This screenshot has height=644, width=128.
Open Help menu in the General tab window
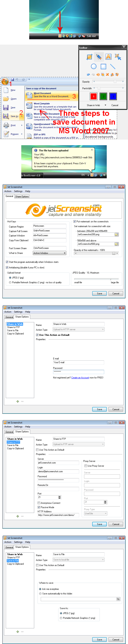[x=28, y=191]
